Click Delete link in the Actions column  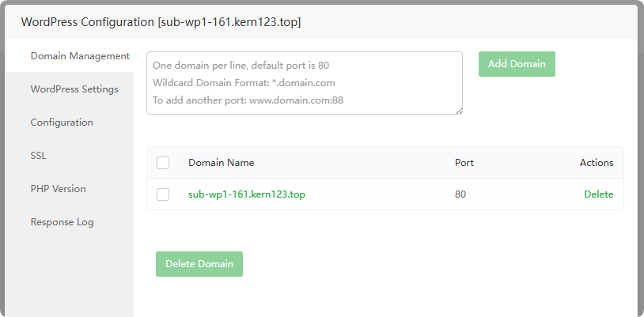(x=598, y=194)
